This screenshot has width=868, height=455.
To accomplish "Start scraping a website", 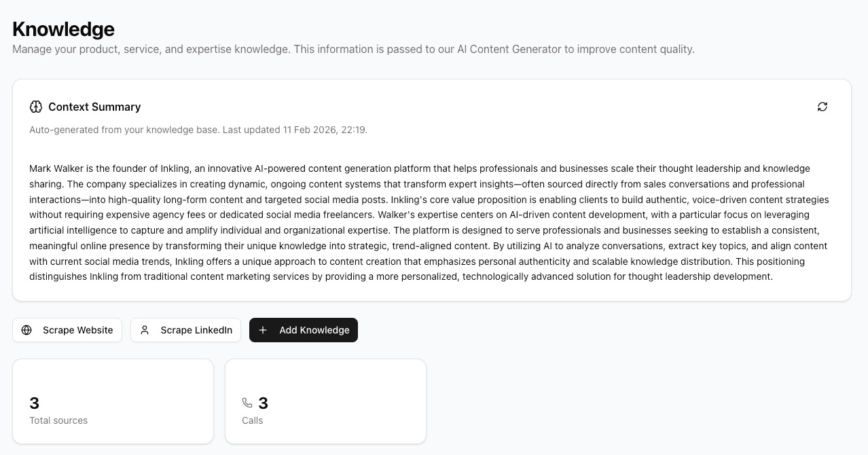I will click(x=67, y=330).
